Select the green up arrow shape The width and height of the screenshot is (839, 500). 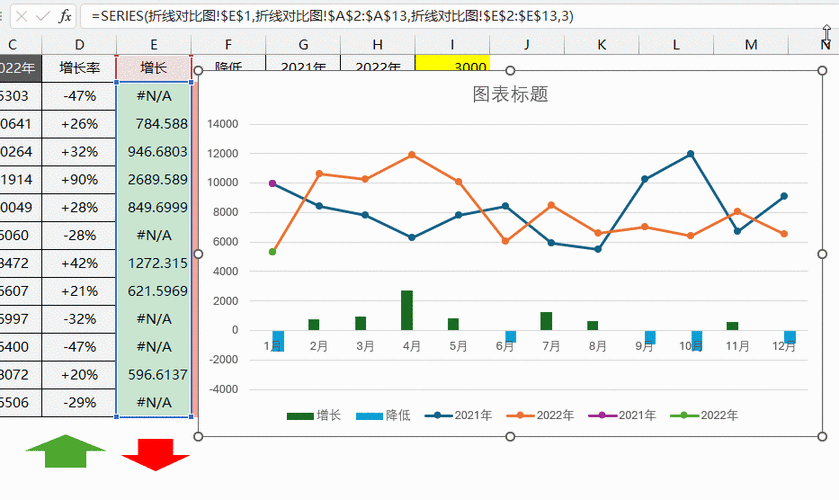pyautogui.click(x=65, y=451)
